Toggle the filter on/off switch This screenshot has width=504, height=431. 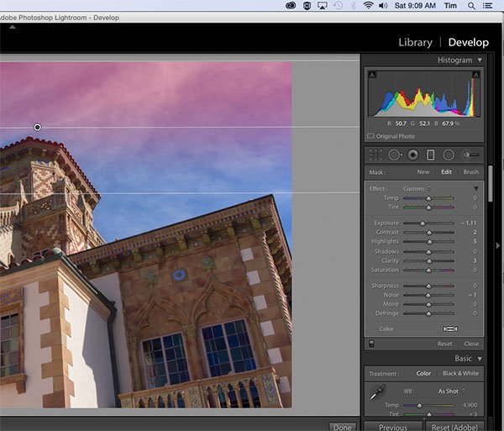coord(371,344)
